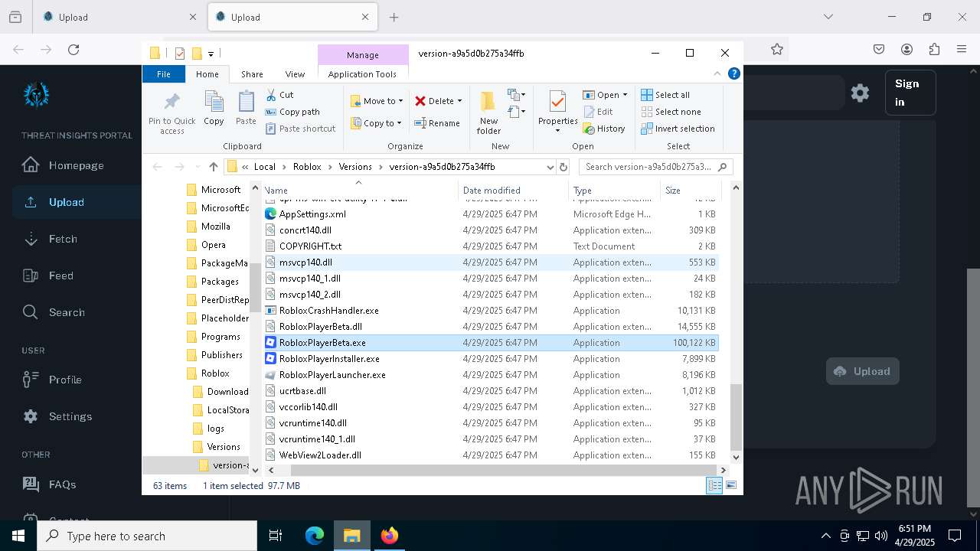Screen dimensions: 980x551
Task: Select AppSettings.xml file
Action: click(490, 214)
